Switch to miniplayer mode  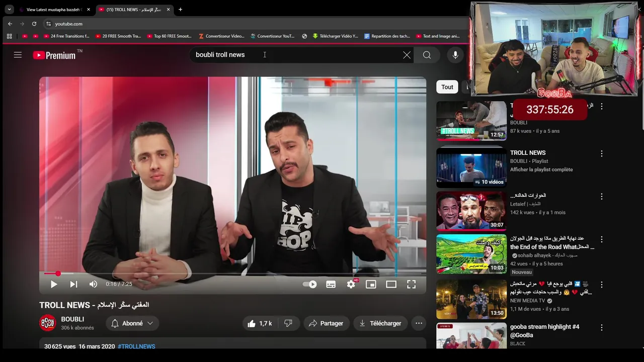click(371, 284)
